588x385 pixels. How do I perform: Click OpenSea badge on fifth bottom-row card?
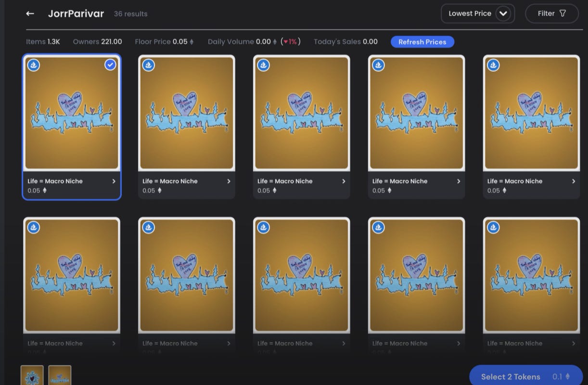tap(493, 227)
